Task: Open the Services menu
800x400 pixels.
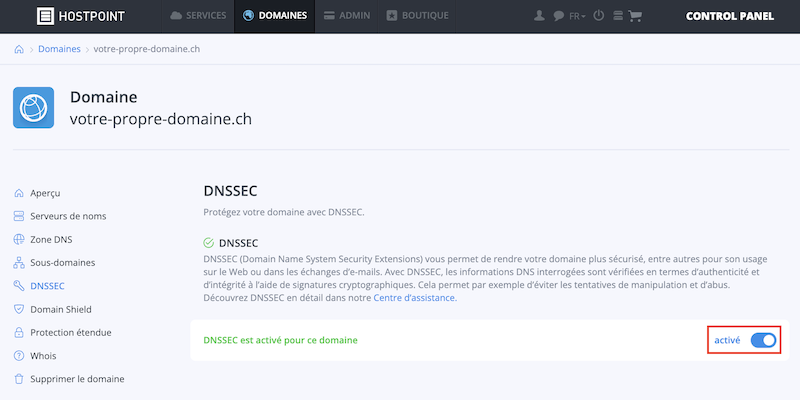Action: point(198,16)
